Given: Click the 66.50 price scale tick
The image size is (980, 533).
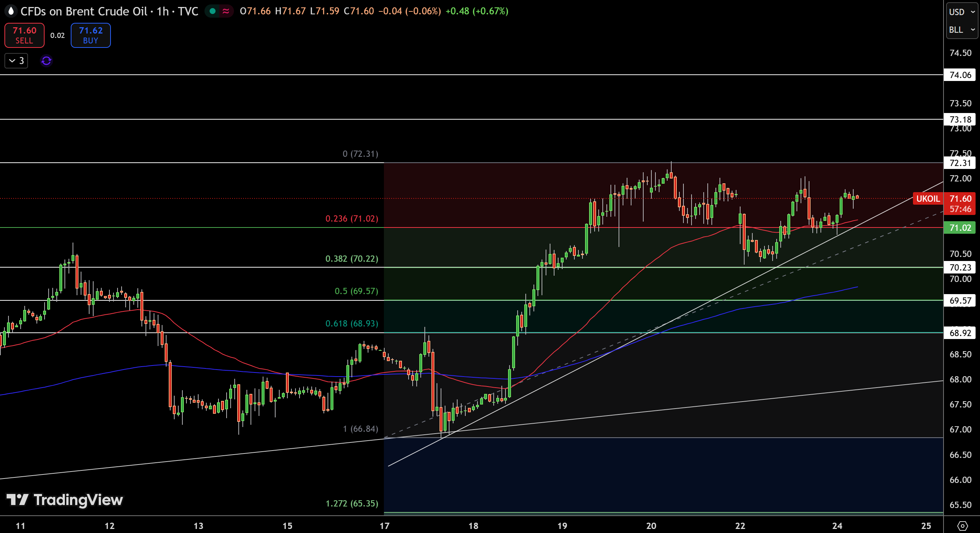Looking at the screenshot, I should [x=960, y=455].
